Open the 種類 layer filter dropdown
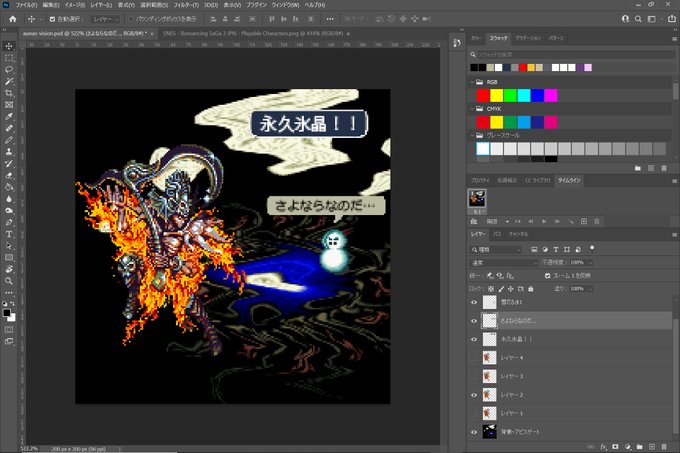Viewport: 680px width, 453px height. coord(496,250)
